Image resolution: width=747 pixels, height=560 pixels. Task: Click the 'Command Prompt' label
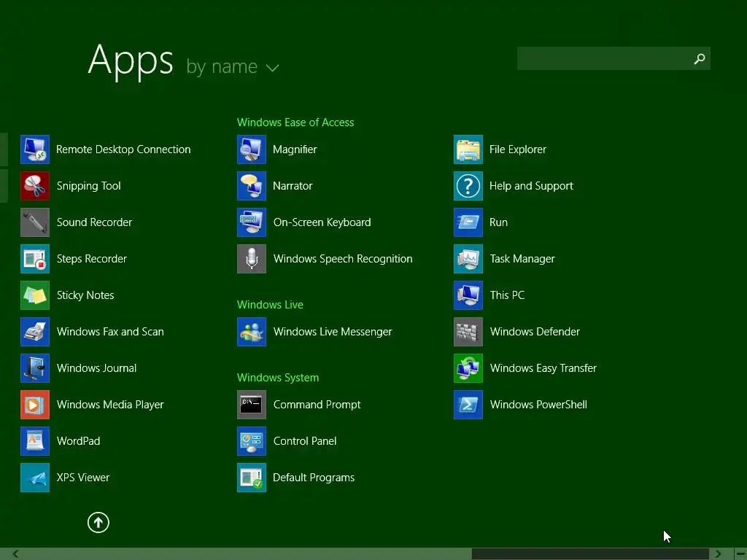pos(317,405)
